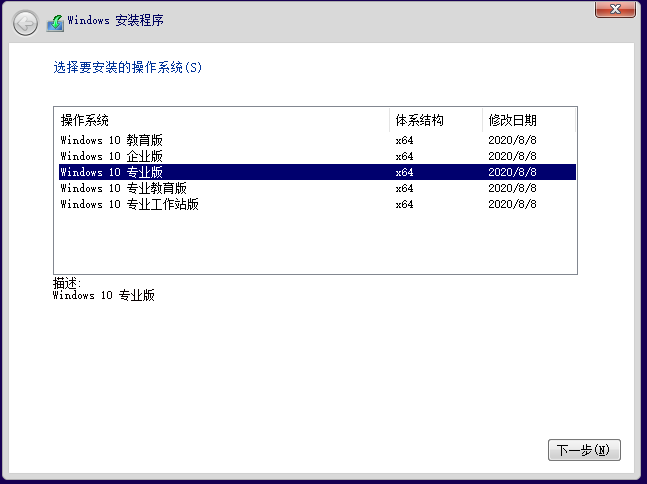Click x64 cell in 专业工作站版 row
647x484 pixels.
[x=404, y=204]
